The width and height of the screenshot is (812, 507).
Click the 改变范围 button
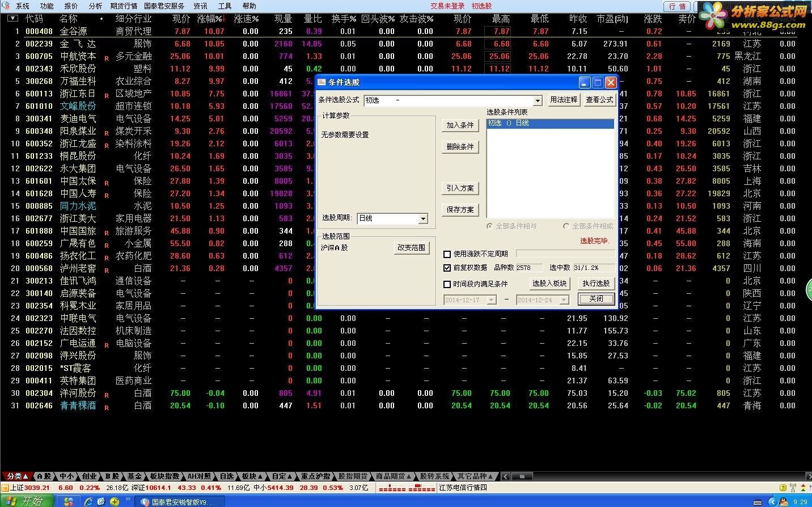point(411,247)
